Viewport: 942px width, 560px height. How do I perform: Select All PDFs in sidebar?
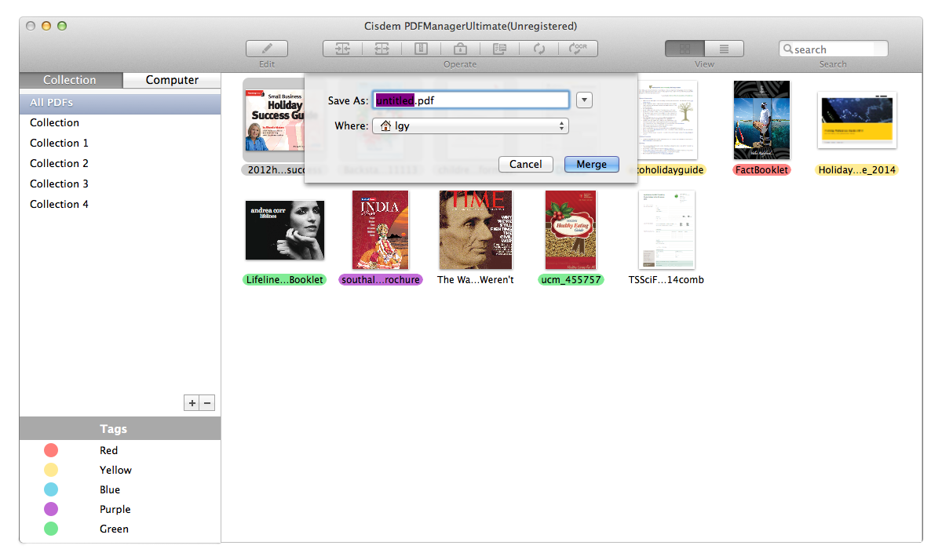pos(120,102)
